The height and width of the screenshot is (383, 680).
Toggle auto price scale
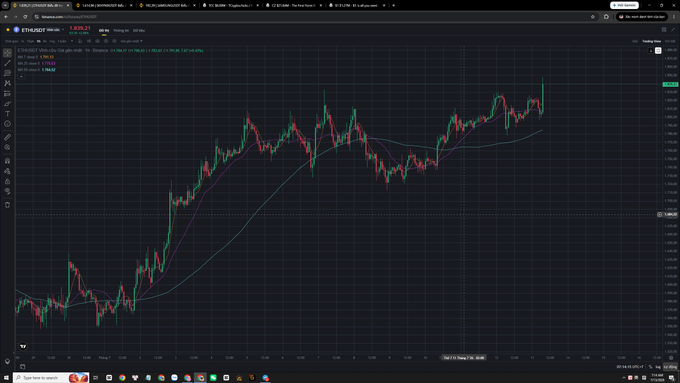pos(670,367)
